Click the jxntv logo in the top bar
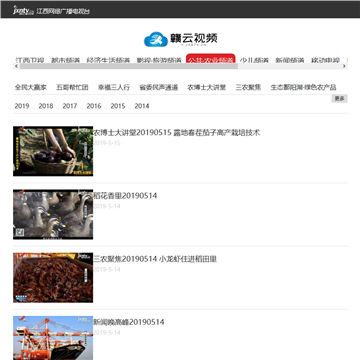The width and height of the screenshot is (360, 360). pos(23,11)
